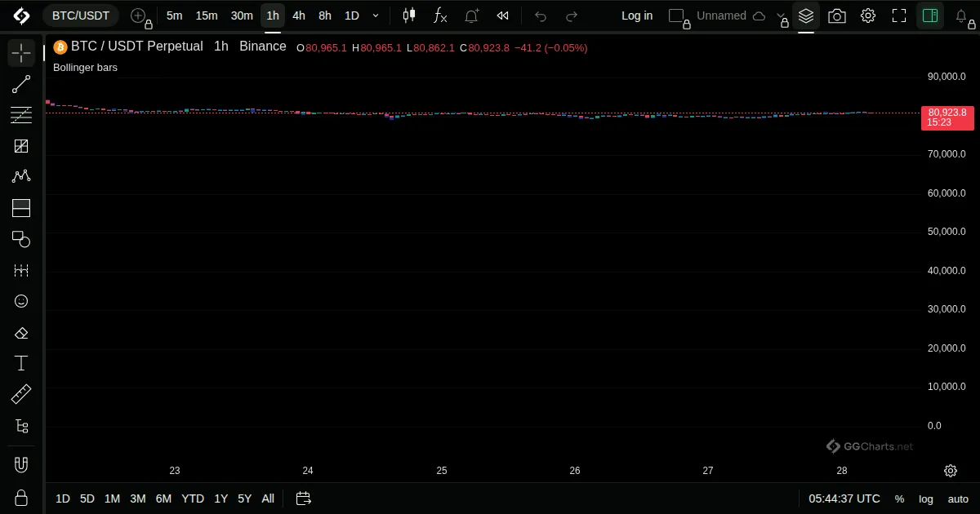Image resolution: width=980 pixels, height=514 pixels.
Task: Undo the last action
Action: [x=540, y=16]
